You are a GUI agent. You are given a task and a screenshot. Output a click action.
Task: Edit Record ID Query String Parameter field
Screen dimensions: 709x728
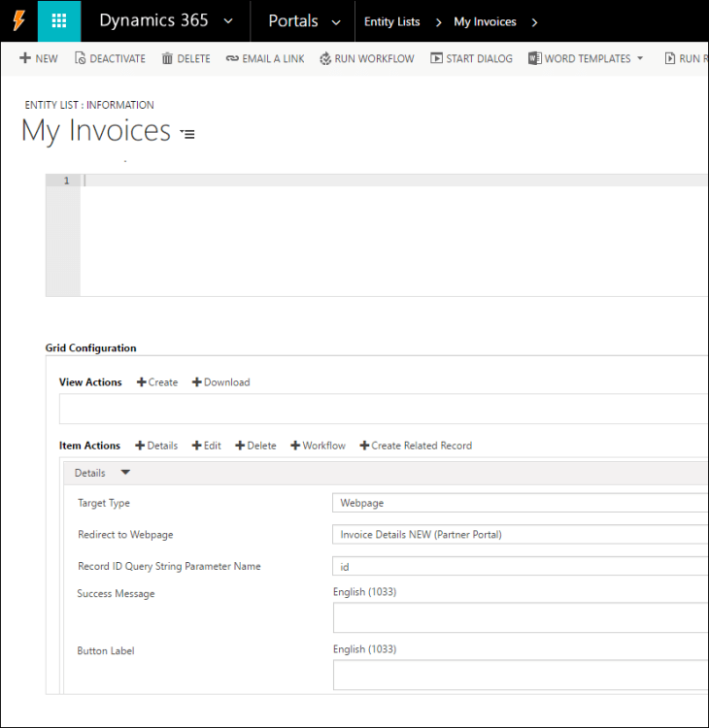(520, 567)
